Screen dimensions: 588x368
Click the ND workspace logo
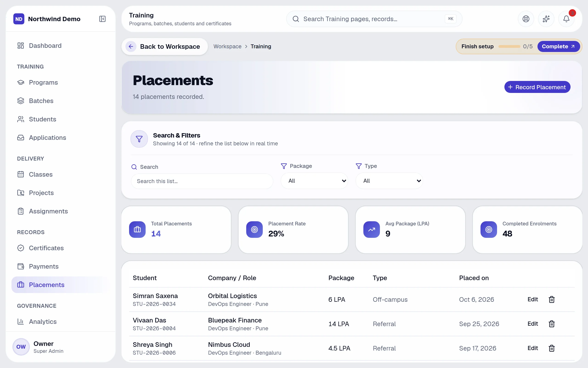point(19,19)
